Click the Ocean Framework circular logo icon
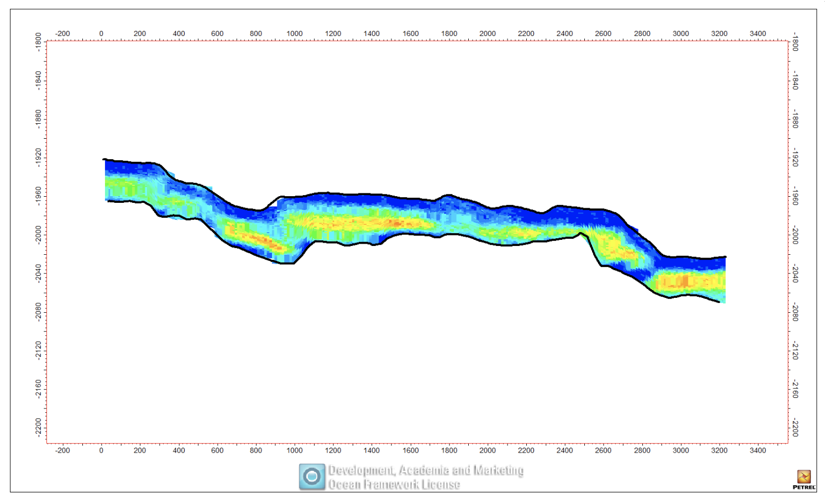The width and height of the screenshot is (827, 504). click(312, 476)
